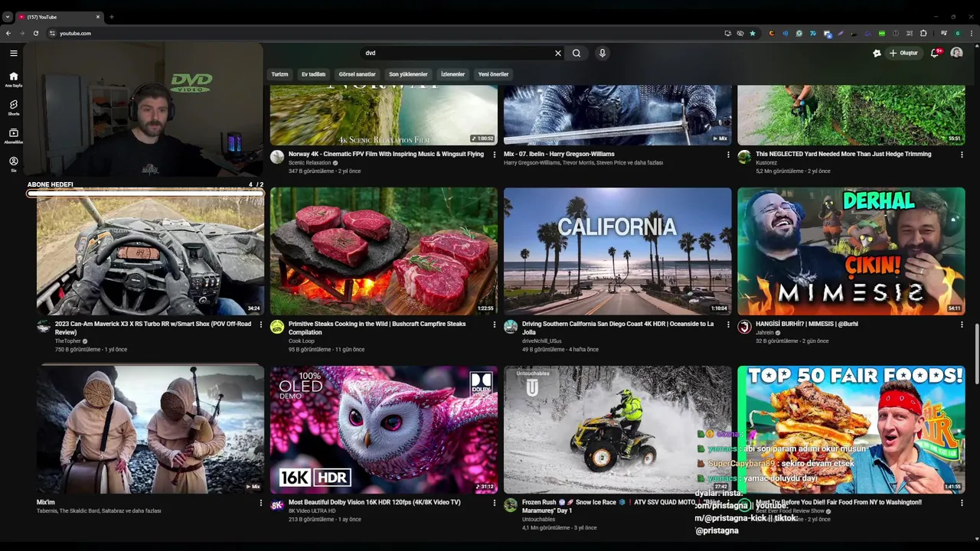The width and height of the screenshot is (980, 551).
Task: Click 8K Video ULTRA HD channel avatar
Action: click(x=277, y=505)
